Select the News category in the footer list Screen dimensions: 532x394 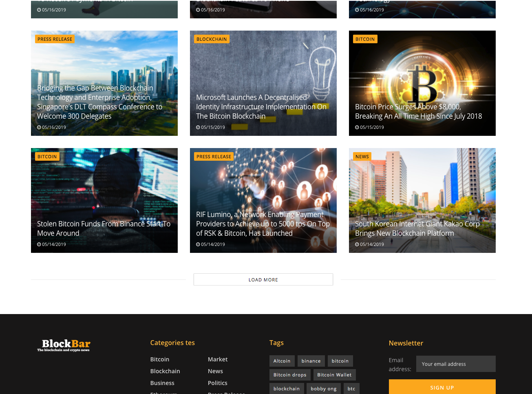215,371
